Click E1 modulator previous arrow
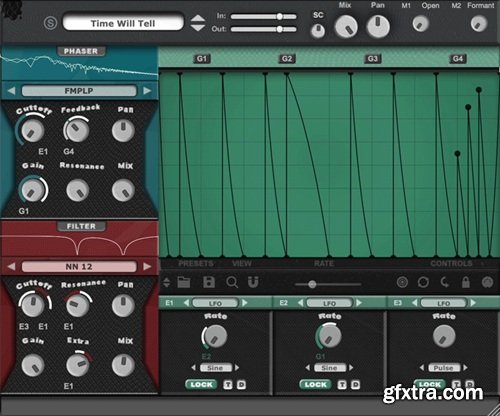The height and width of the screenshot is (416, 500). point(186,303)
